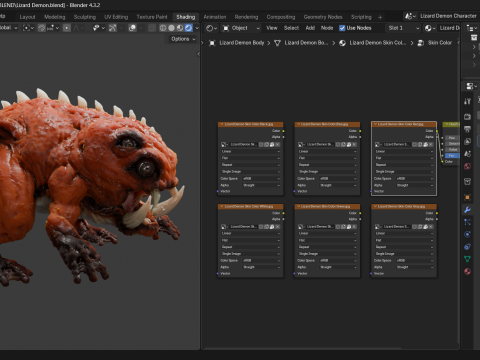Toggle viewport overlays
Screen dimensions: 480x360
click(x=132, y=28)
